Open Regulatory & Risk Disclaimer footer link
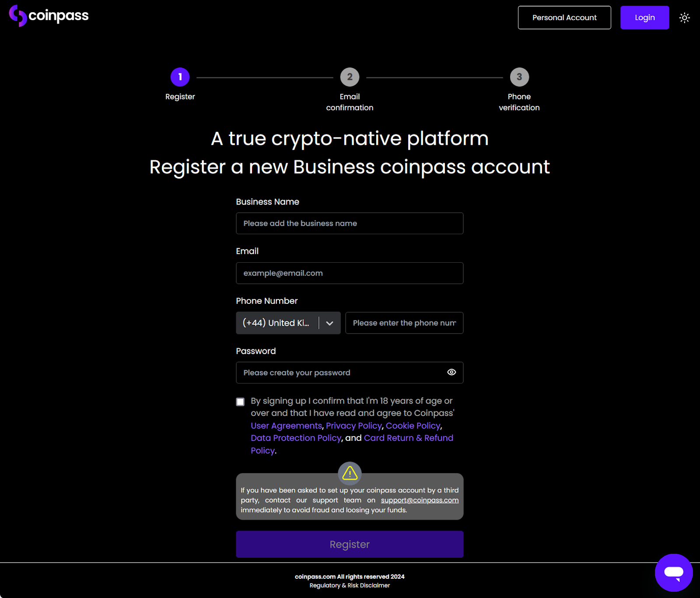700x598 pixels. [350, 585]
